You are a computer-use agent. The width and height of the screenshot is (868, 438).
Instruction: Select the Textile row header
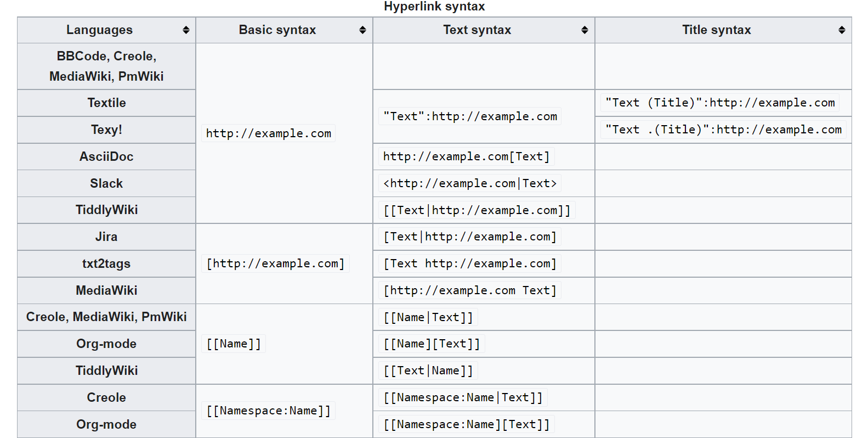click(106, 103)
